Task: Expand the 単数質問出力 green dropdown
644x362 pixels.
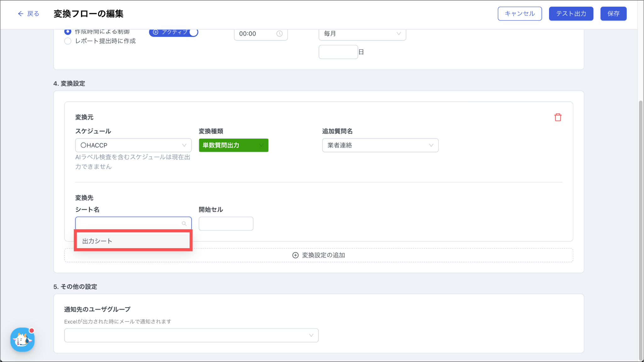Action: point(233,145)
